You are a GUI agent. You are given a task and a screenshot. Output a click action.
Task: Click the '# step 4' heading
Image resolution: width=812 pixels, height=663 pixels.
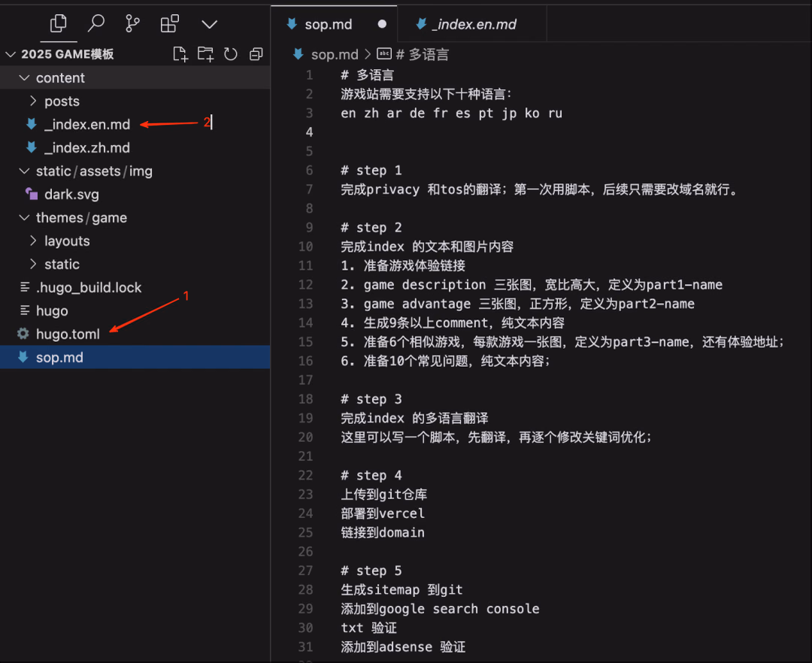tap(371, 475)
